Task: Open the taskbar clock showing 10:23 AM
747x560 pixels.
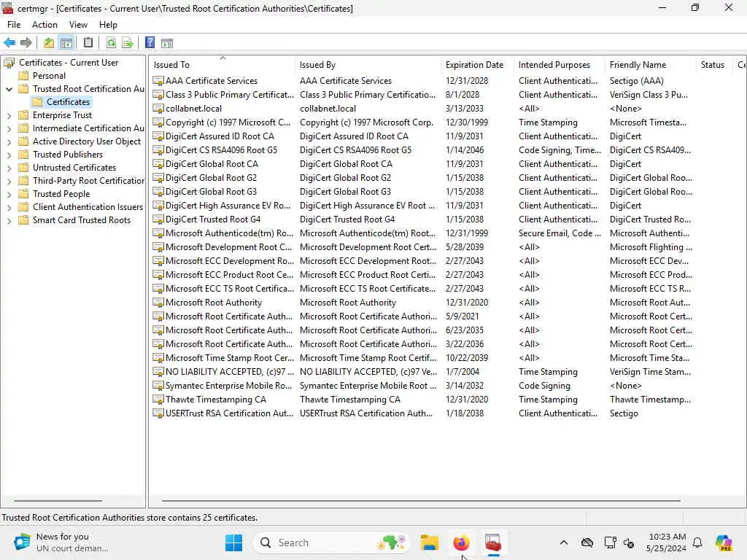Action: coord(667,542)
